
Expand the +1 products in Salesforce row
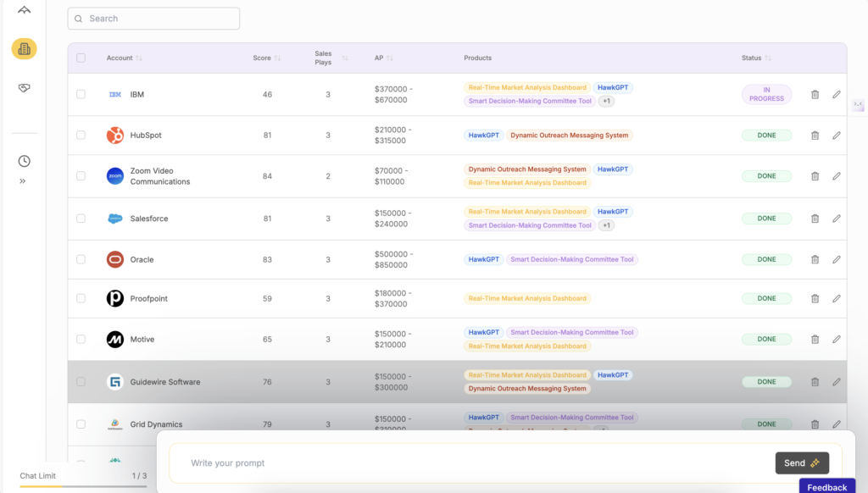[606, 225]
